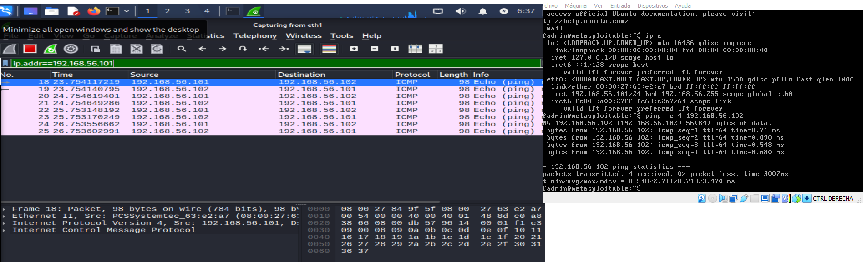This screenshot has width=868, height=262.
Task: Select packet number 21 in the list
Action: coord(272,103)
